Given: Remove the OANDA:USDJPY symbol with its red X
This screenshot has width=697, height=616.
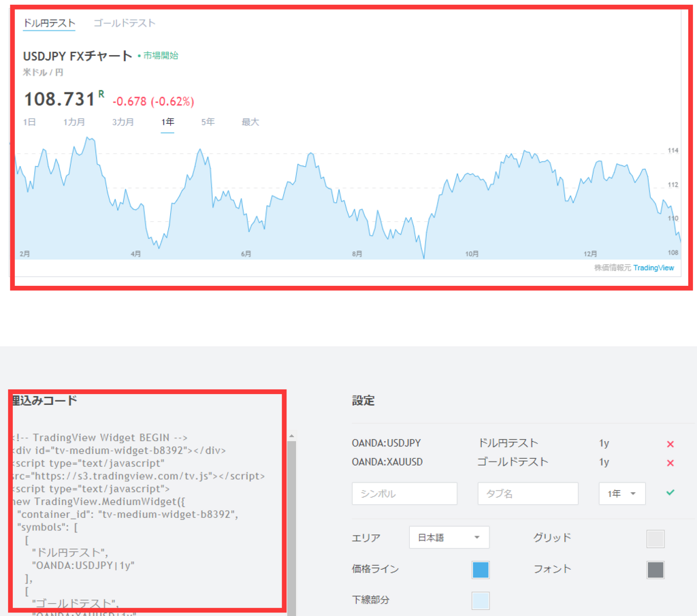Looking at the screenshot, I should pos(670,443).
